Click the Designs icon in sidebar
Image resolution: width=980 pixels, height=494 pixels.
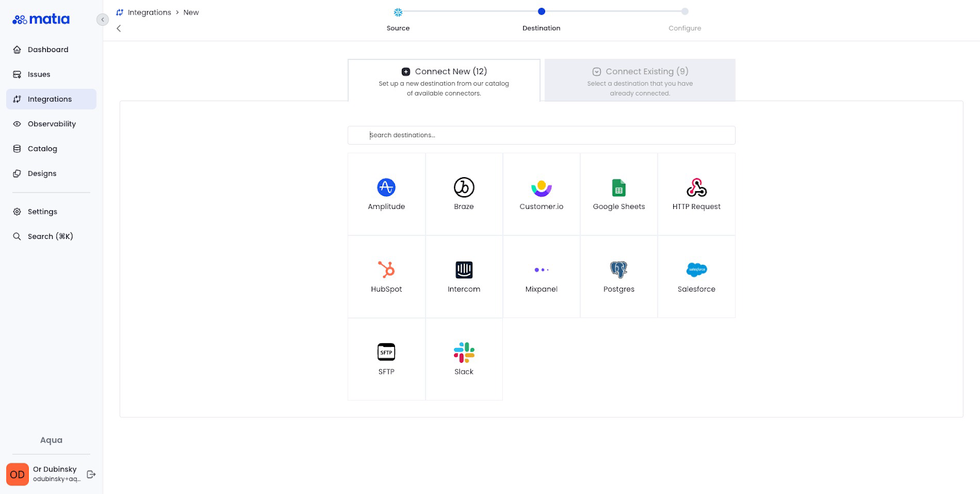17,173
